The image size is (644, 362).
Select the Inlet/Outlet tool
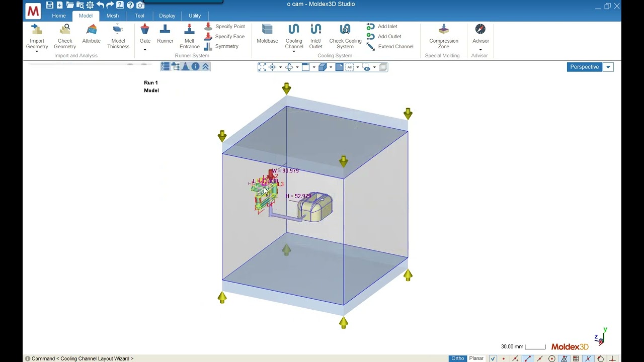pos(316,36)
